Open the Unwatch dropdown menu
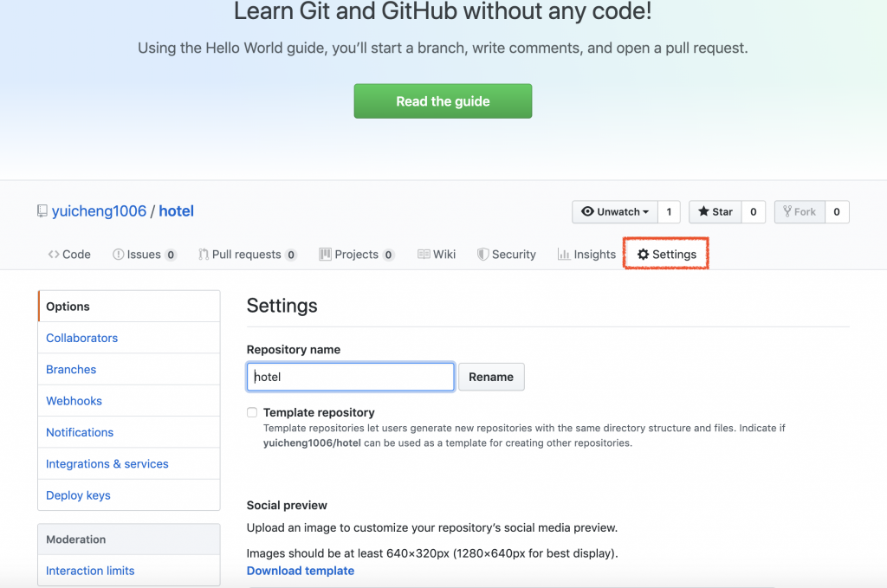Viewport: 887px width, 588px height. (614, 211)
